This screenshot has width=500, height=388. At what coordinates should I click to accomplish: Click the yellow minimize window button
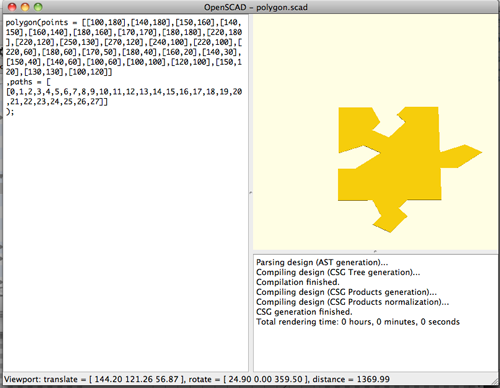(25, 7)
